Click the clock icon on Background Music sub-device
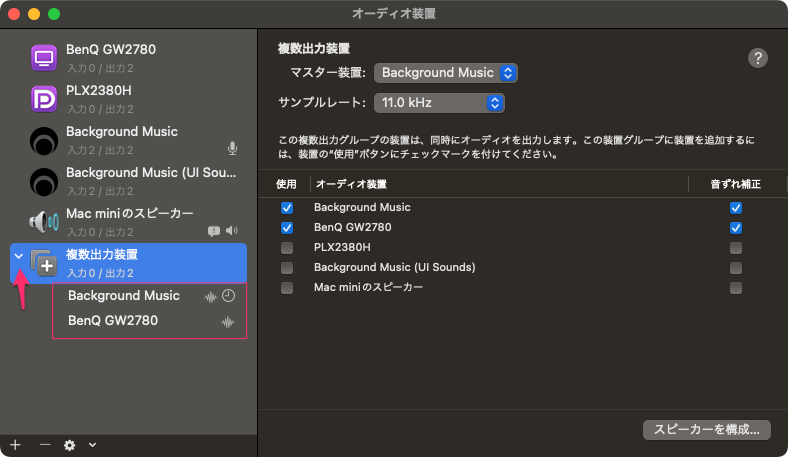This screenshot has height=457, width=788. pyautogui.click(x=228, y=296)
